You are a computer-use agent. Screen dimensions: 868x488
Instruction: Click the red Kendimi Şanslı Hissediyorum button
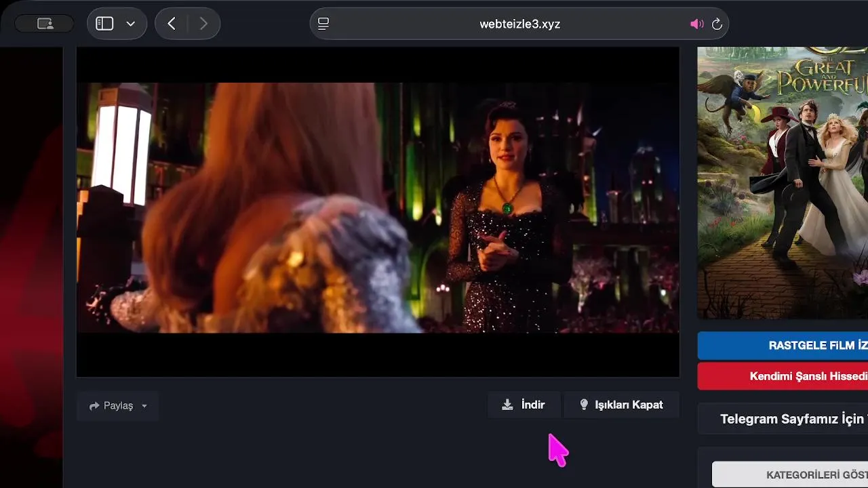[x=783, y=376]
